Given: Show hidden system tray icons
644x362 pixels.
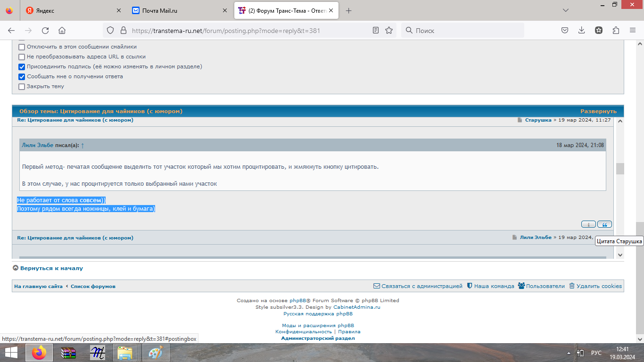Looking at the screenshot, I should [x=568, y=353].
